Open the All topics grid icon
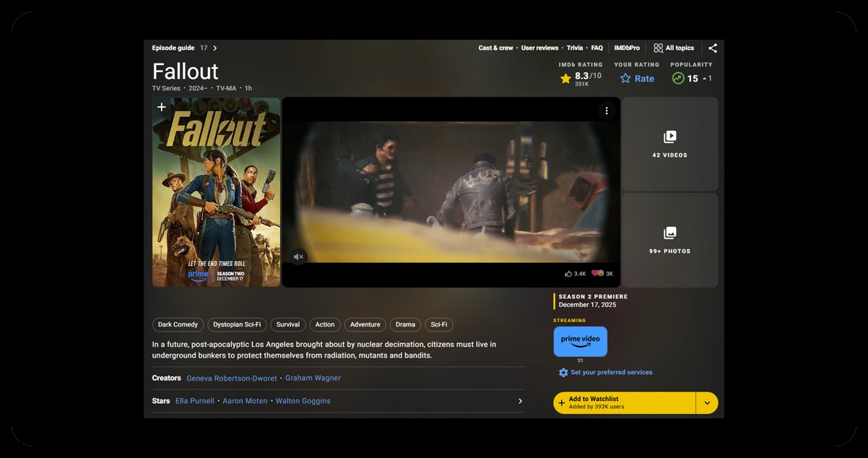This screenshot has width=868, height=458. coord(658,48)
